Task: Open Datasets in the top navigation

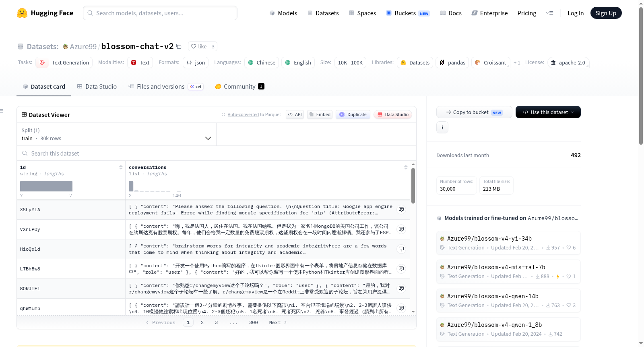Action: (323, 13)
